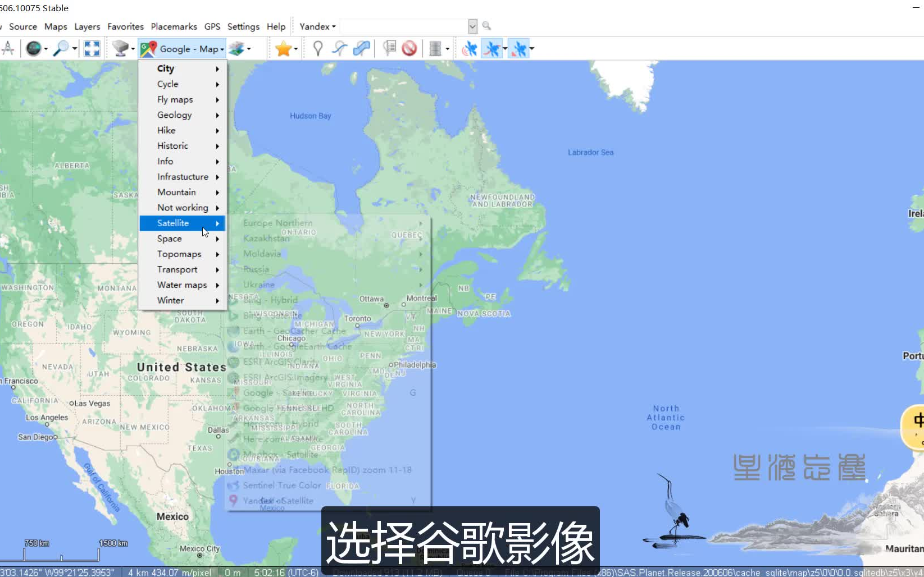Expand the GPS centering dropdown arrow
The image size is (924, 577).
coord(532,49)
